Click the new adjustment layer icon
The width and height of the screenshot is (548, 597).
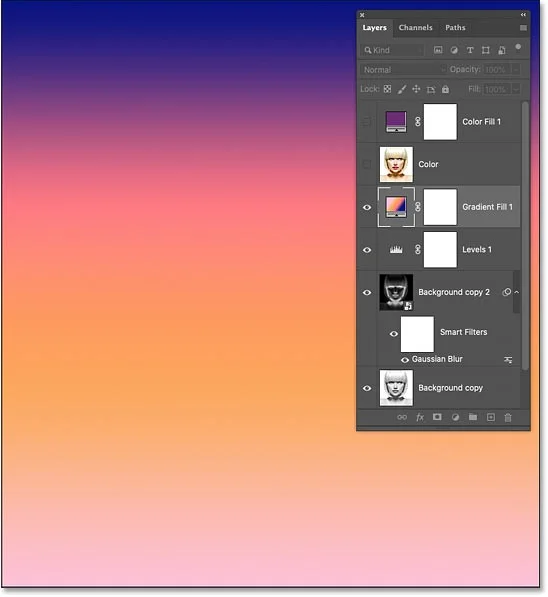tap(455, 417)
